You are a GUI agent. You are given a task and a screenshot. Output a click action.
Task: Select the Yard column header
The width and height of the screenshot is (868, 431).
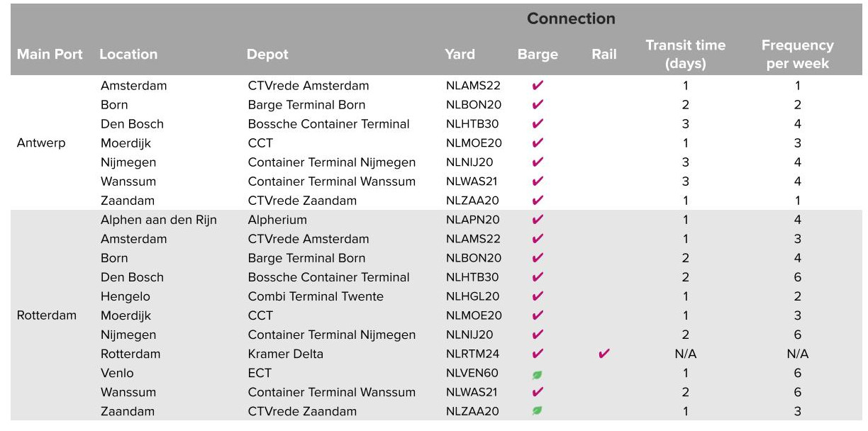(460, 55)
